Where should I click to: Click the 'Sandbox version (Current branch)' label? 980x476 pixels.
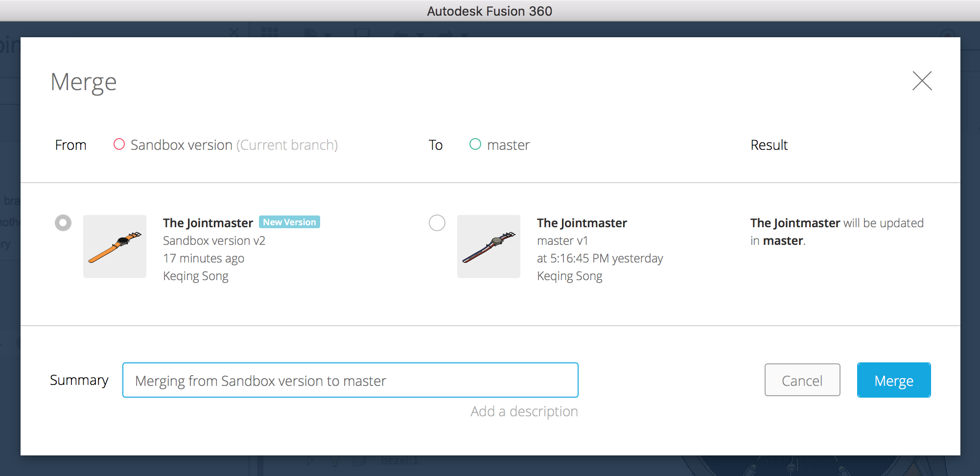click(234, 145)
